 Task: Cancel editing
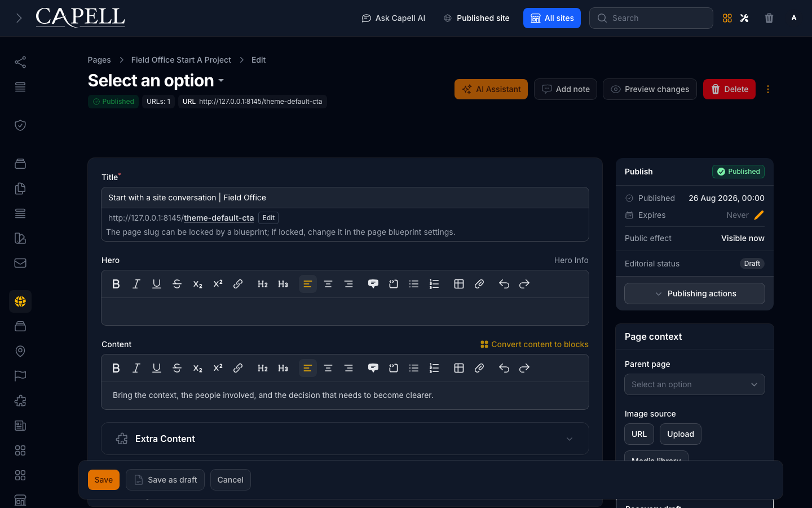click(231, 480)
